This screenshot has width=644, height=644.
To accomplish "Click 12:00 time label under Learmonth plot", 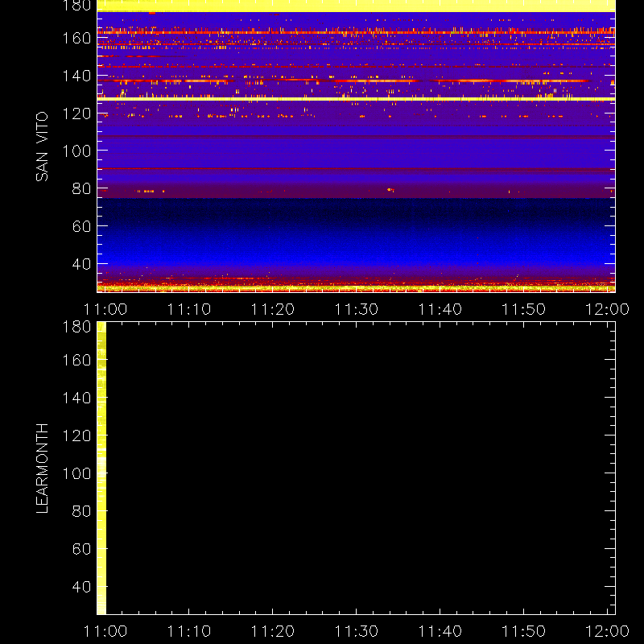I will [608, 631].
